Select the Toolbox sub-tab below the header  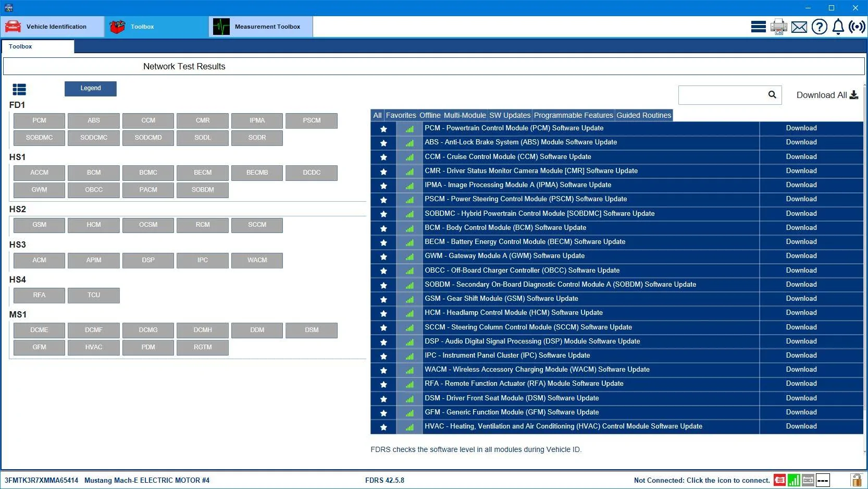[x=38, y=46]
